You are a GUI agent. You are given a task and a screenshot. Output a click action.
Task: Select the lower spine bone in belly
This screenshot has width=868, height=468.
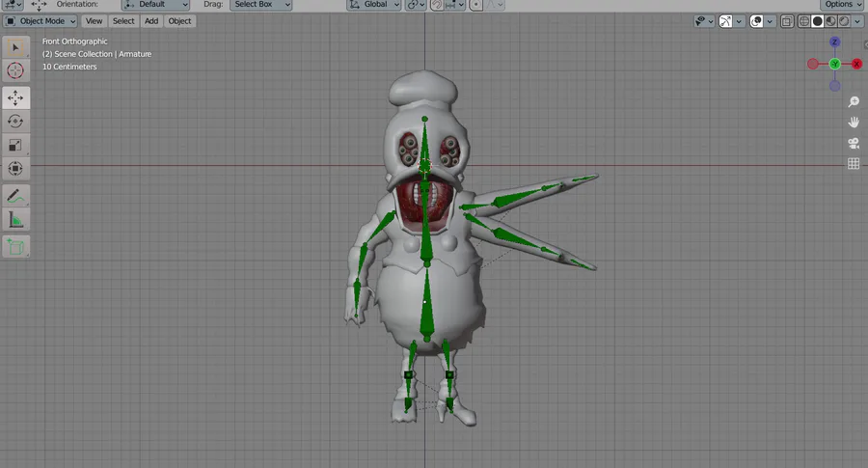pyautogui.click(x=426, y=304)
